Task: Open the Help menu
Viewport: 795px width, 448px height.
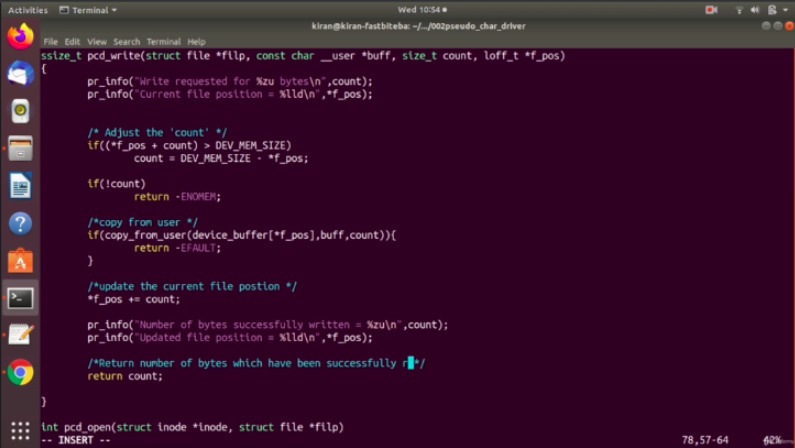Action: click(x=196, y=42)
